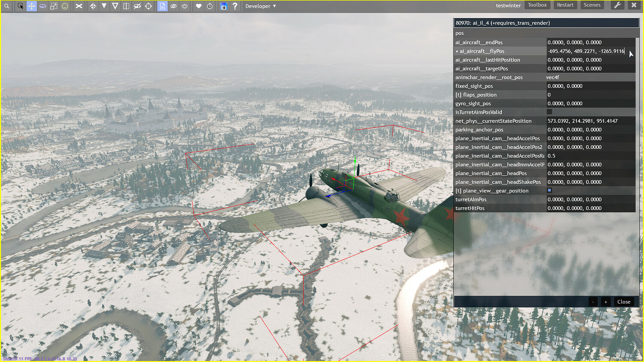The image size is (644, 362).
Task: Click the Restart button
Action: (x=565, y=5)
